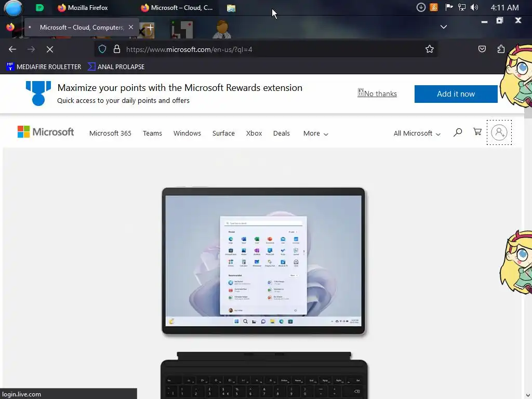Viewport: 532px width, 399px height.
Task: Expand the More dropdown
Action: (x=315, y=133)
